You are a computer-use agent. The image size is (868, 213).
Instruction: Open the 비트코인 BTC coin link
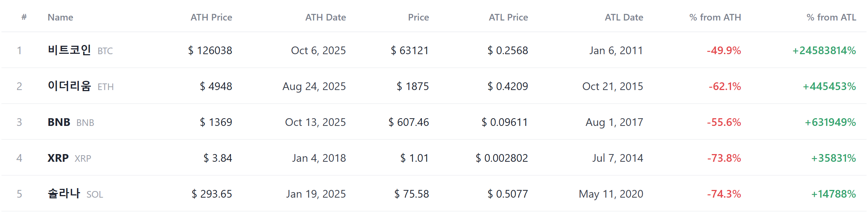[x=80, y=50]
